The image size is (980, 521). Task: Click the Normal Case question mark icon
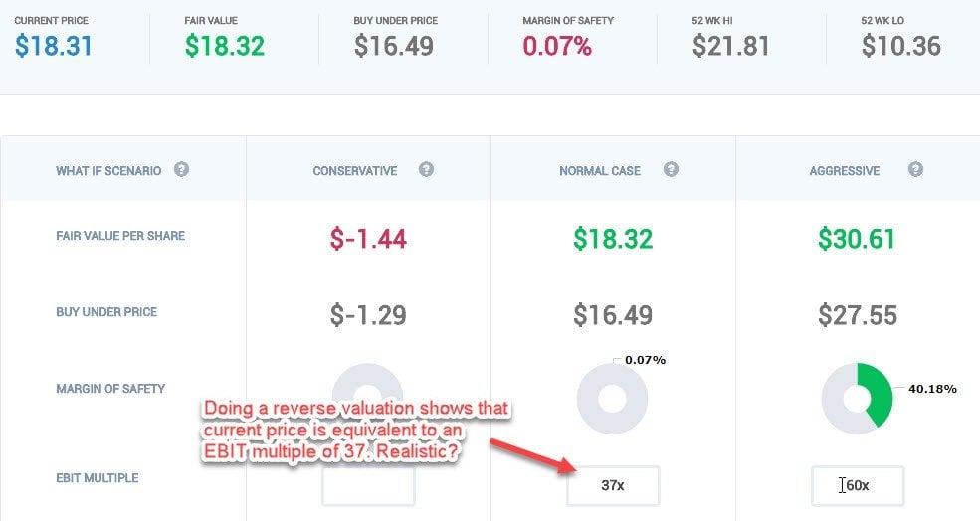(x=671, y=170)
